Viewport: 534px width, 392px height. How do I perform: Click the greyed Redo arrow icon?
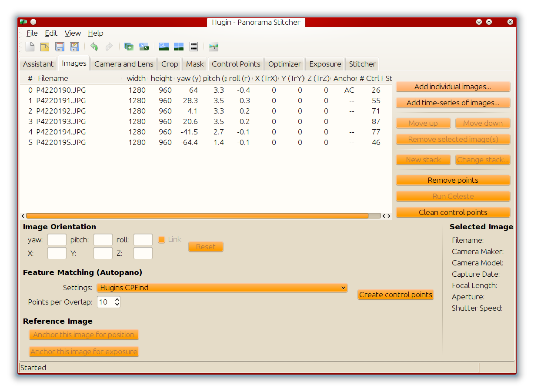point(109,47)
